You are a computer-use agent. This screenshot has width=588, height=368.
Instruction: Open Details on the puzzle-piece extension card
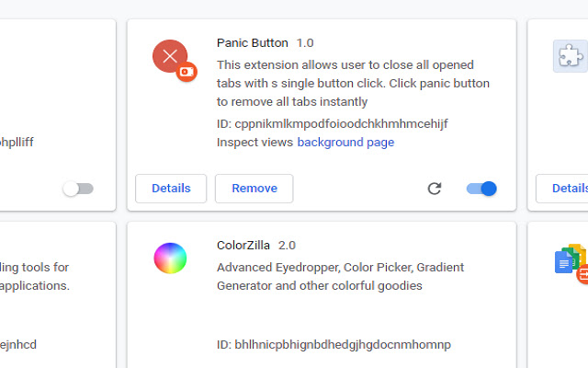pyautogui.click(x=562, y=189)
